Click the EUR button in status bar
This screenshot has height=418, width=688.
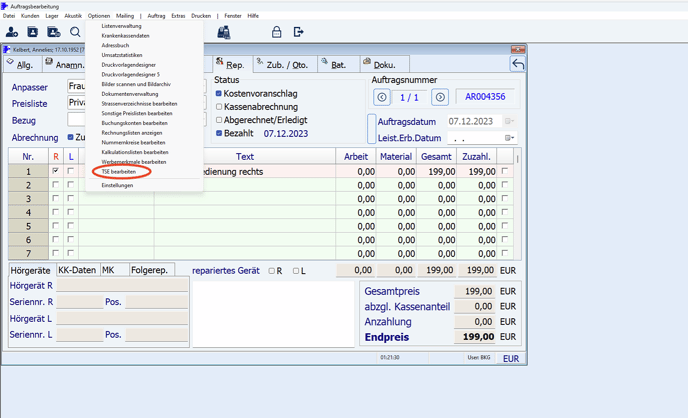coord(510,358)
